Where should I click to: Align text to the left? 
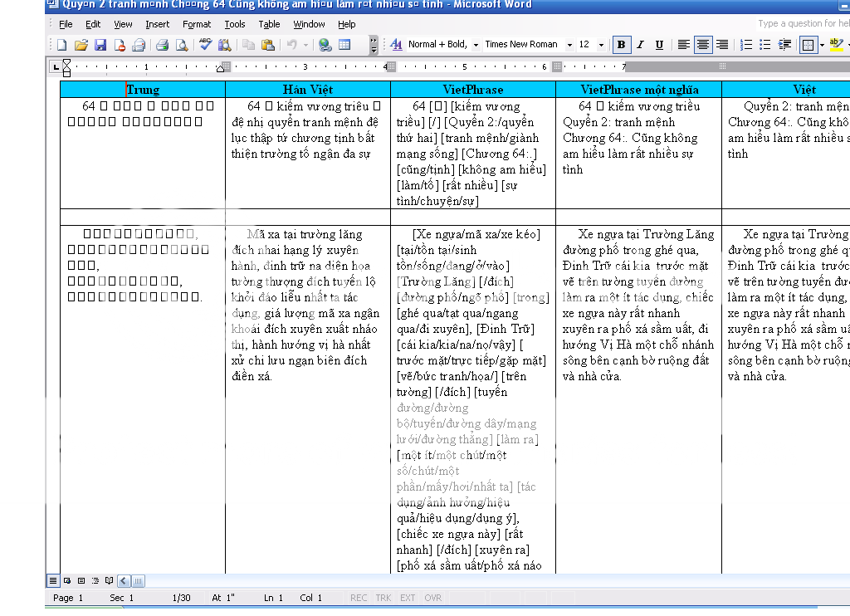[684, 45]
